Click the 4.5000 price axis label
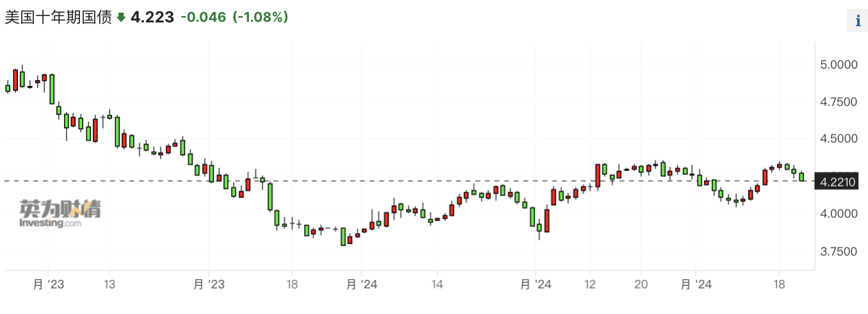 838,139
